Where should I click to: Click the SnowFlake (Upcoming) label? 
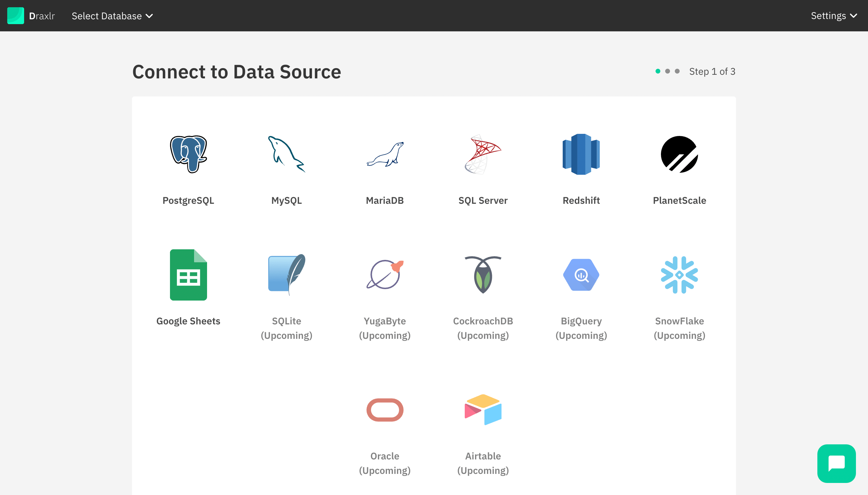(x=679, y=328)
